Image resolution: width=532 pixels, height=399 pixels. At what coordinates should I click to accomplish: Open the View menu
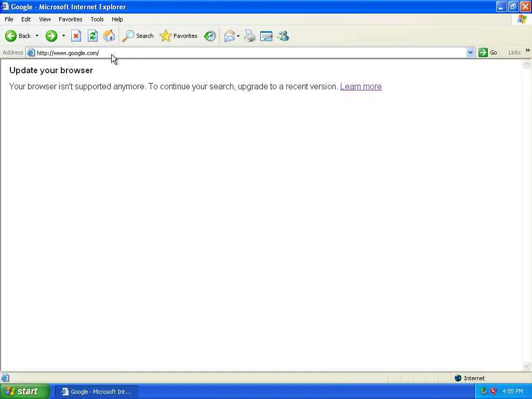pyautogui.click(x=45, y=19)
